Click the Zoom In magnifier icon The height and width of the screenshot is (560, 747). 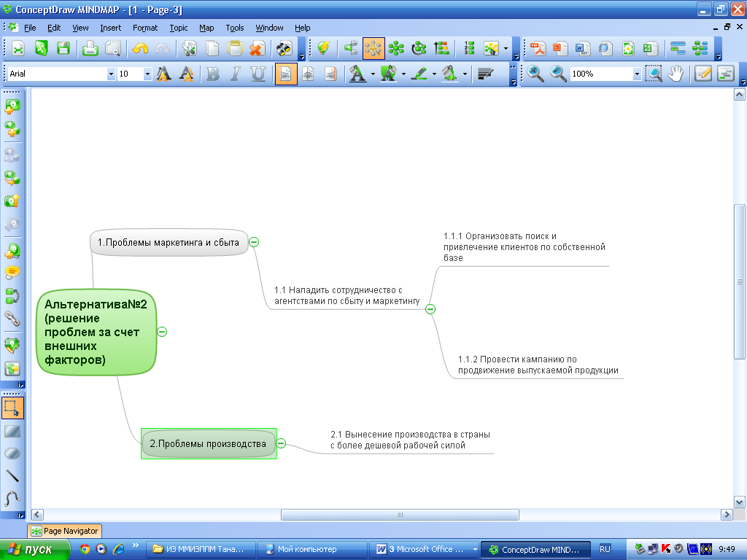(535, 74)
